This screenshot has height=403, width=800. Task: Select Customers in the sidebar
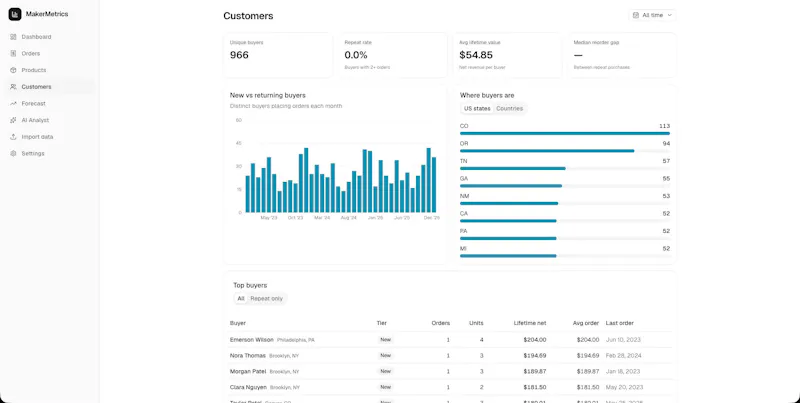coord(49,87)
